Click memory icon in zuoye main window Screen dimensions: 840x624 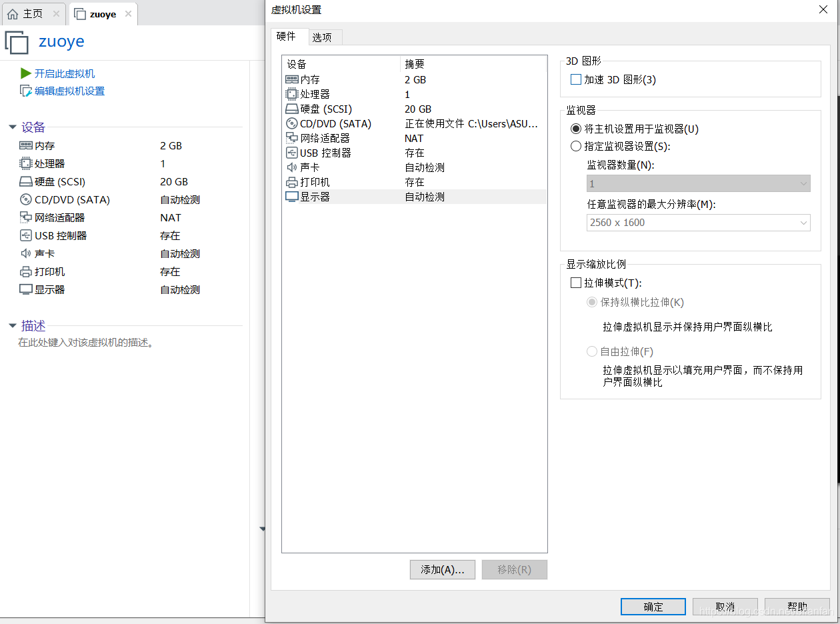coord(26,145)
